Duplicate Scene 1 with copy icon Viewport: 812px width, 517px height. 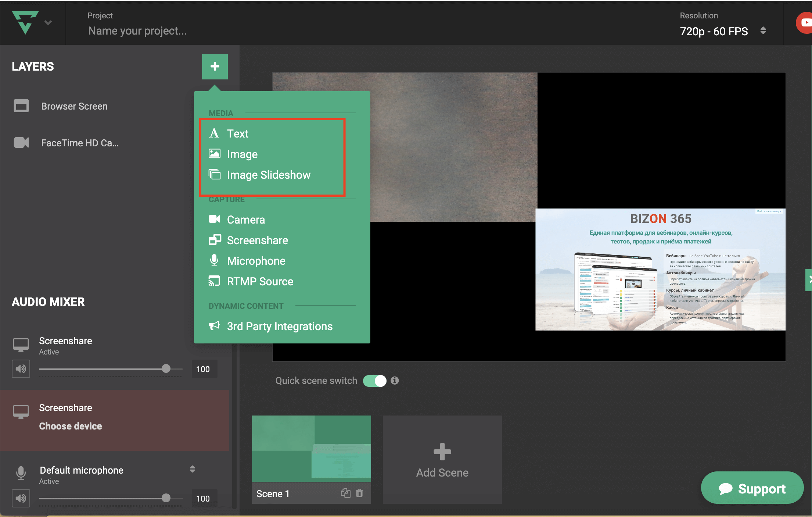[345, 493]
